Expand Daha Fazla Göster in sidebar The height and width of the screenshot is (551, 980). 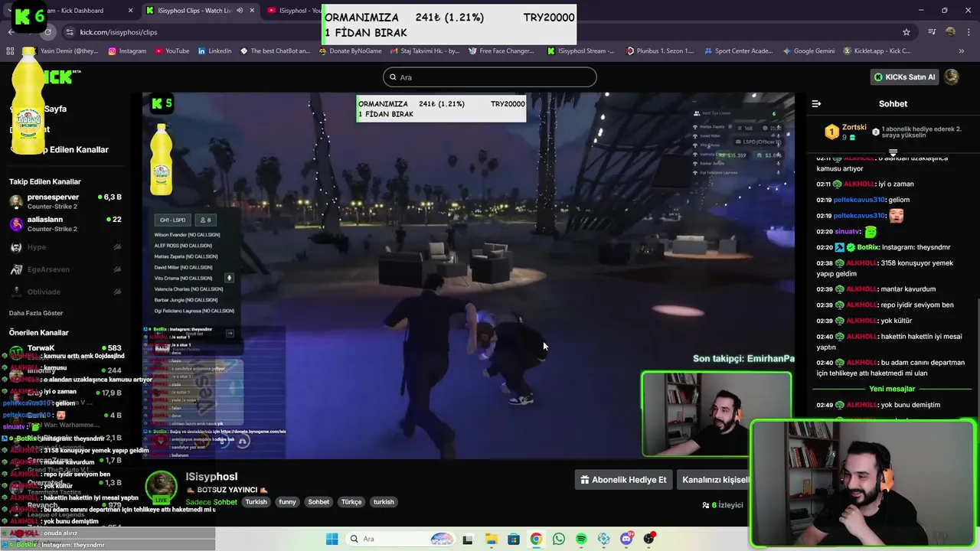(x=36, y=313)
